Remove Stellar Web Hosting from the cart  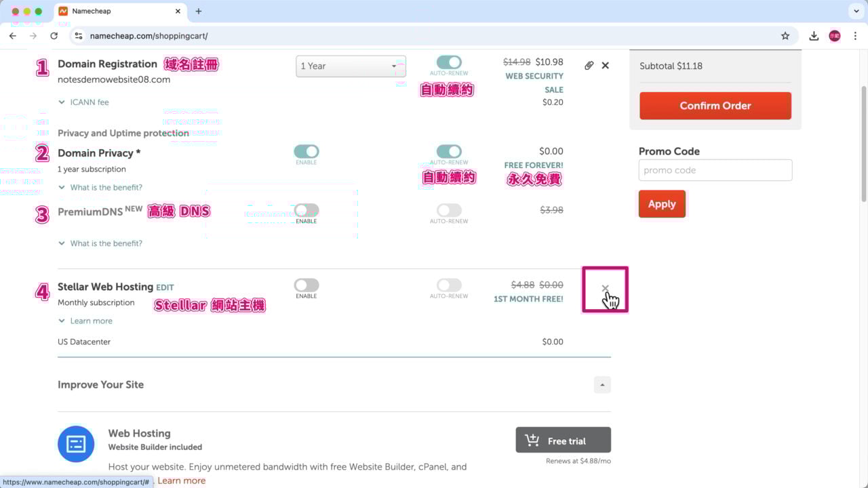click(x=605, y=289)
